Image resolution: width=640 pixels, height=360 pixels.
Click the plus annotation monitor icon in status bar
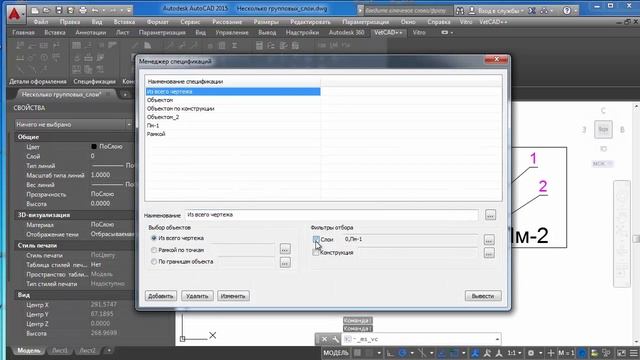coord(551,353)
